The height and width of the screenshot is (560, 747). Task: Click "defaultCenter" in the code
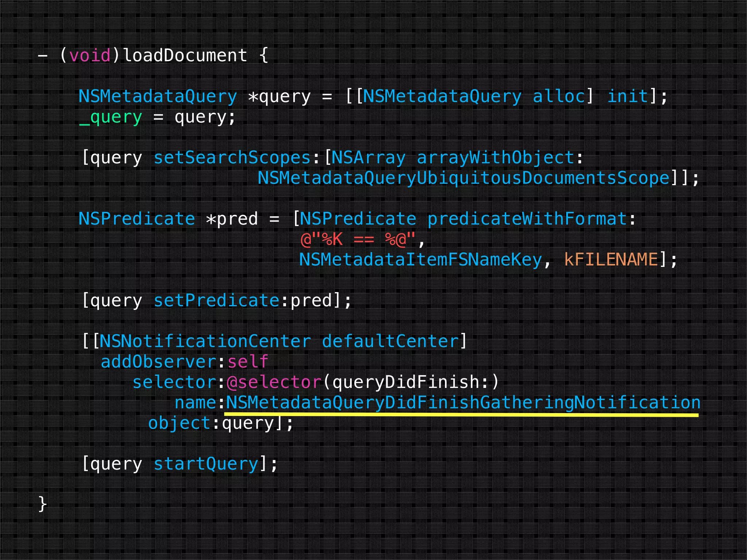(x=390, y=342)
